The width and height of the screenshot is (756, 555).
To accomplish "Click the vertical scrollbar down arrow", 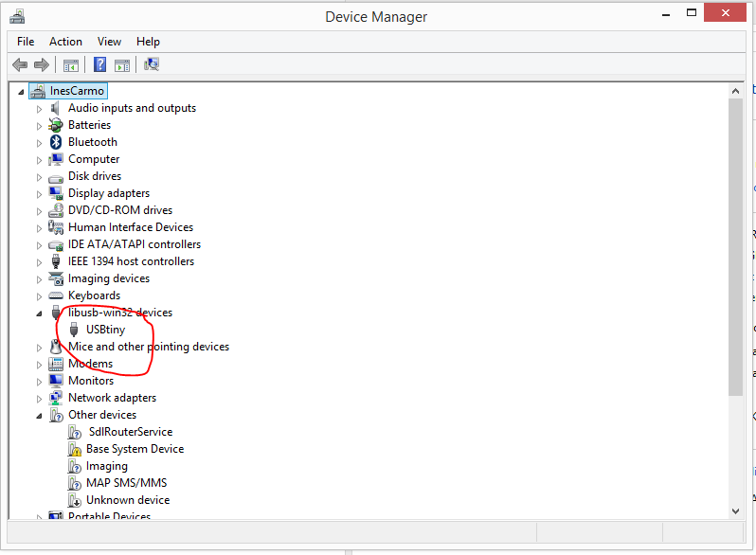I will pos(735,511).
